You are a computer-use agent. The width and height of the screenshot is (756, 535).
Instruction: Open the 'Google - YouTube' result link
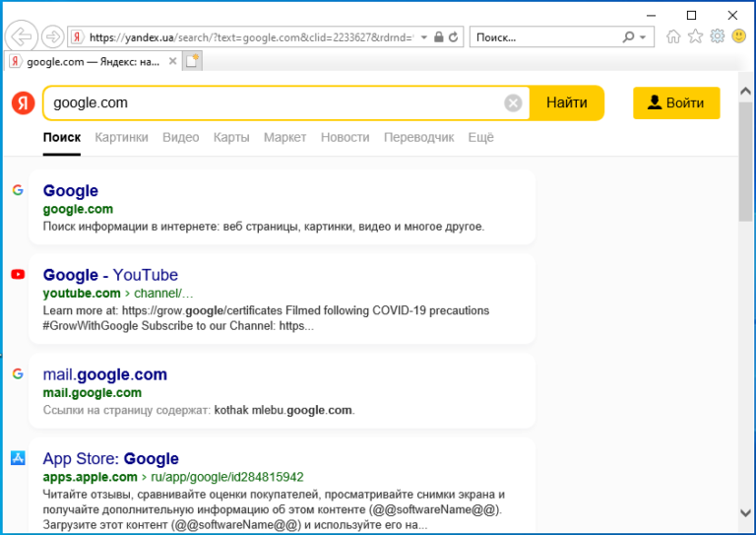[x=110, y=275]
